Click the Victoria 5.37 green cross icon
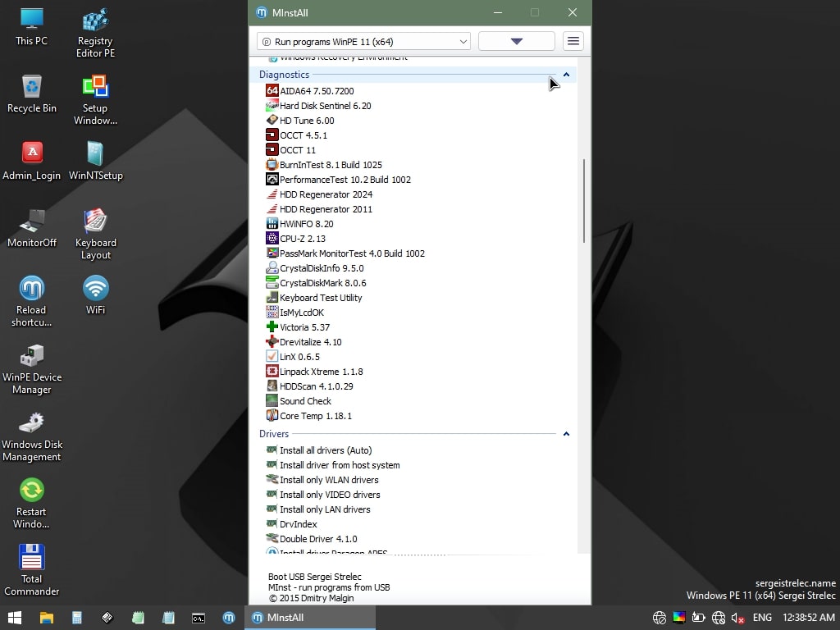Image resolution: width=840 pixels, height=630 pixels. pos(272,326)
